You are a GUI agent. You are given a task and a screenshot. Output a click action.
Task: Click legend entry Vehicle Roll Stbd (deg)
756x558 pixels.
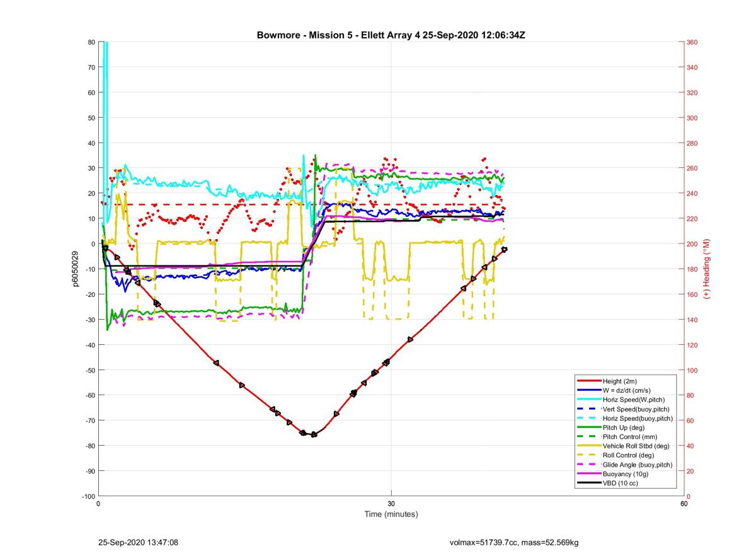[624, 446]
